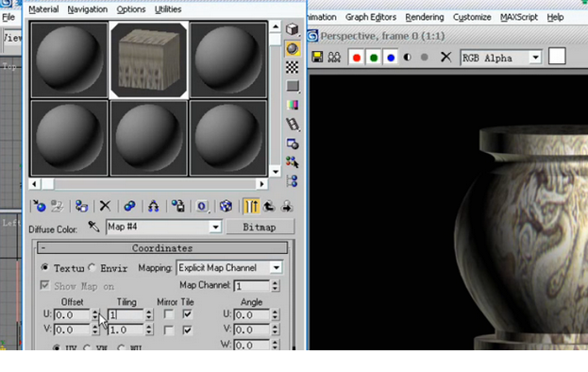This screenshot has width=588, height=372.
Task: Click V Angle spinner arrows
Action: tap(276, 330)
